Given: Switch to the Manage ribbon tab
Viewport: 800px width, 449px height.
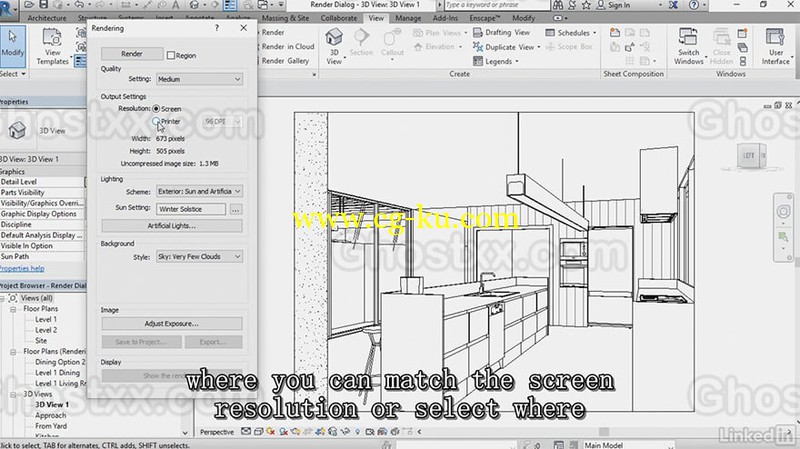Looking at the screenshot, I should [408, 18].
